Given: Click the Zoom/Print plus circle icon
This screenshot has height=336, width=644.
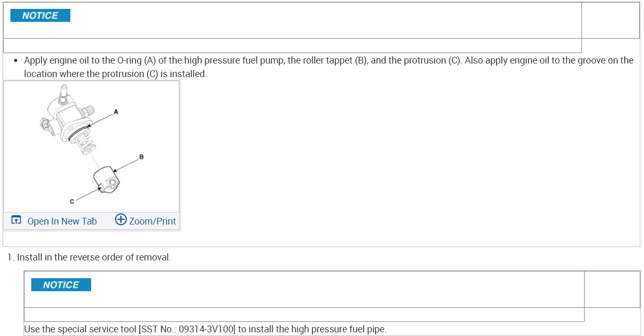Looking at the screenshot, I should pos(120,219).
